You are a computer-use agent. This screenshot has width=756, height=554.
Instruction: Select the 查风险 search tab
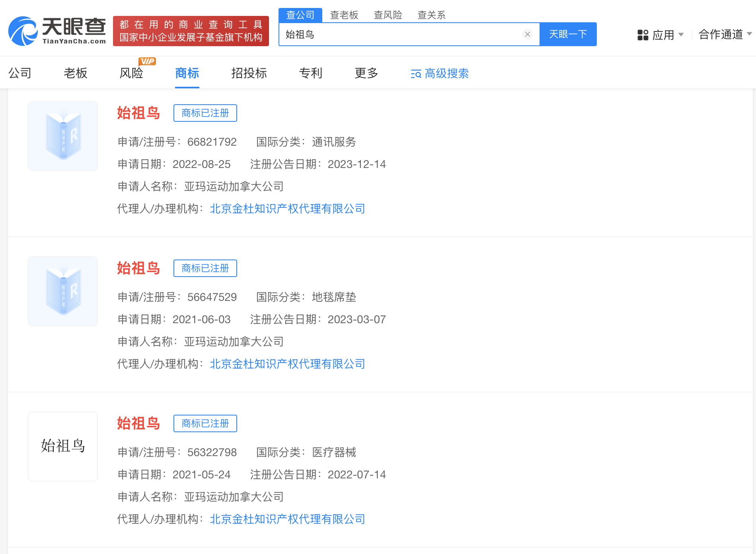tap(388, 15)
